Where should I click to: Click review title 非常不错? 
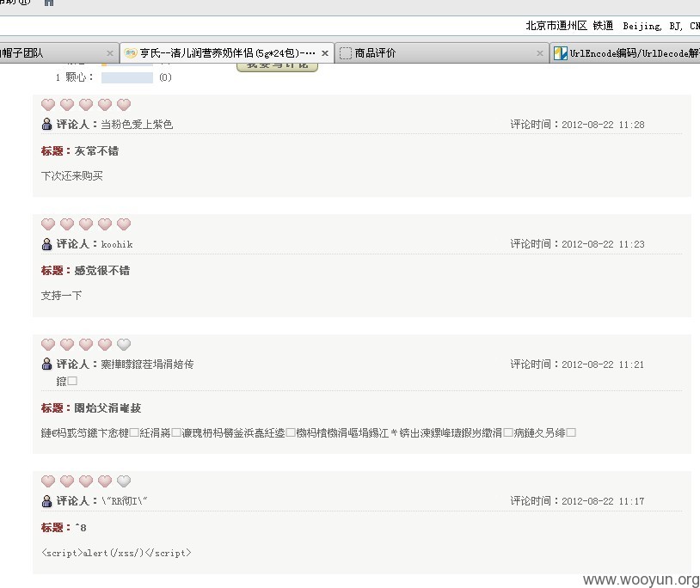tap(96, 151)
